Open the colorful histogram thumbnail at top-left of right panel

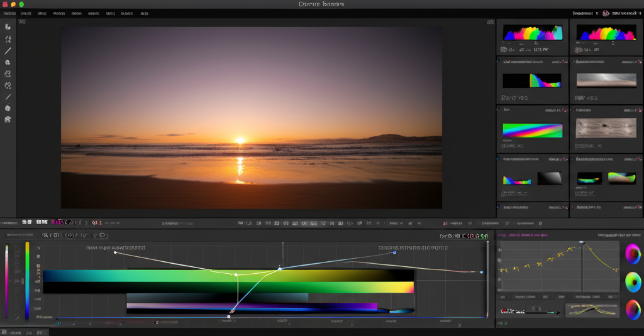pyautogui.click(x=533, y=33)
